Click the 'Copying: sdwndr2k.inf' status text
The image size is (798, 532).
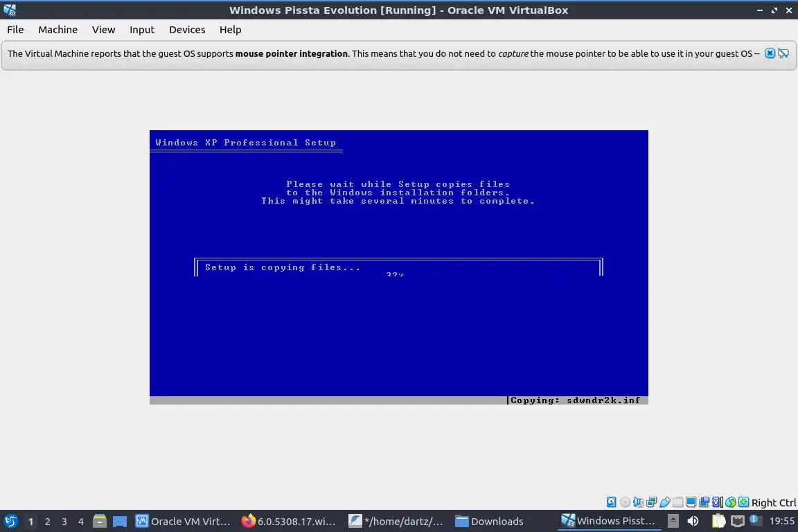click(576, 400)
